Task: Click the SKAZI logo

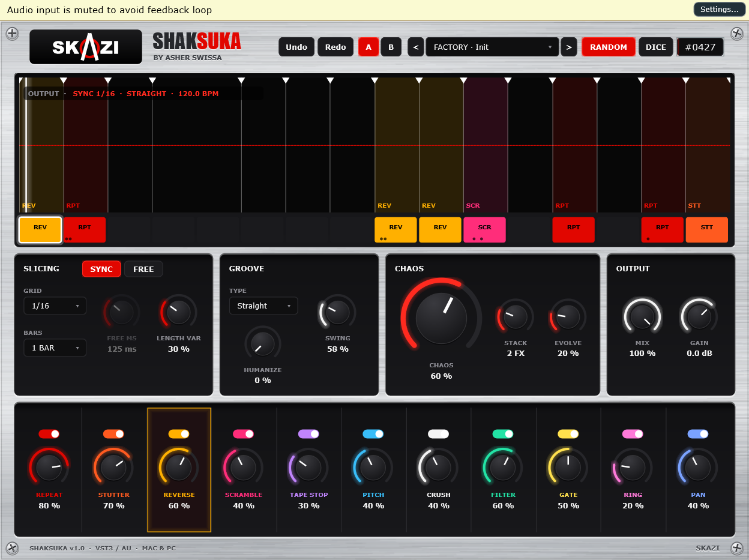Action: [x=86, y=47]
